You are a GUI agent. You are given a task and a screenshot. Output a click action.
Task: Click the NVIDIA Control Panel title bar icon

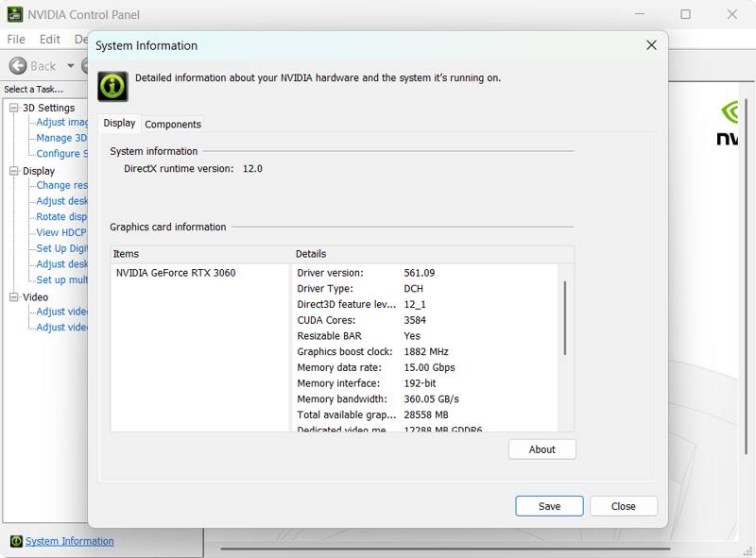coord(15,14)
